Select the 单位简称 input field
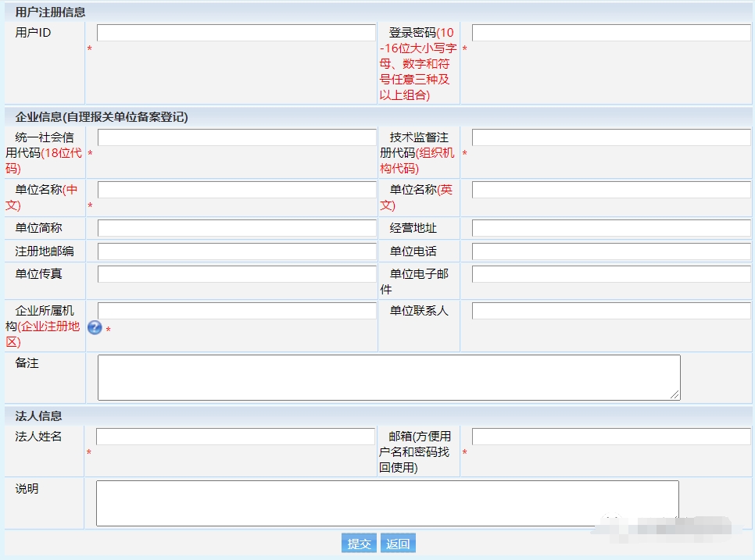Screen dimensions: 755x560 (237, 228)
